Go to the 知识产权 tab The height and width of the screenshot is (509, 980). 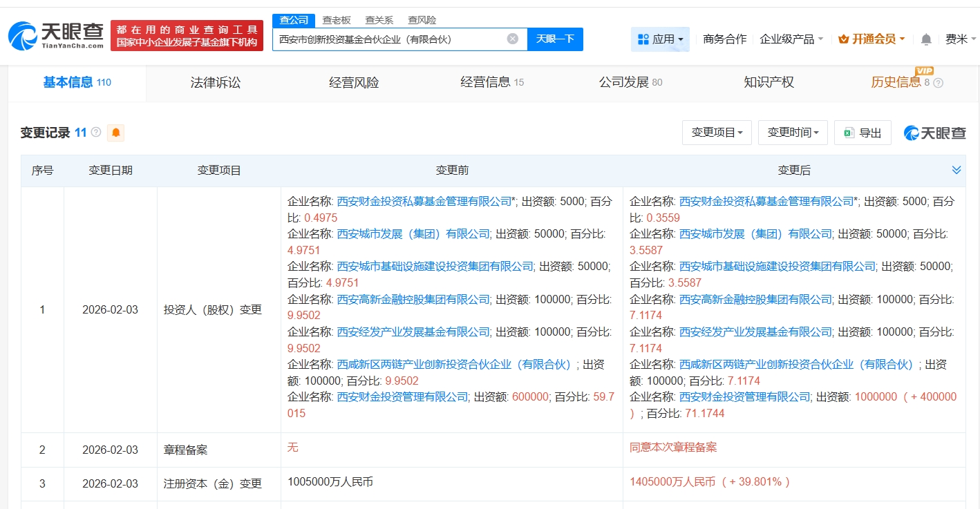point(769,83)
